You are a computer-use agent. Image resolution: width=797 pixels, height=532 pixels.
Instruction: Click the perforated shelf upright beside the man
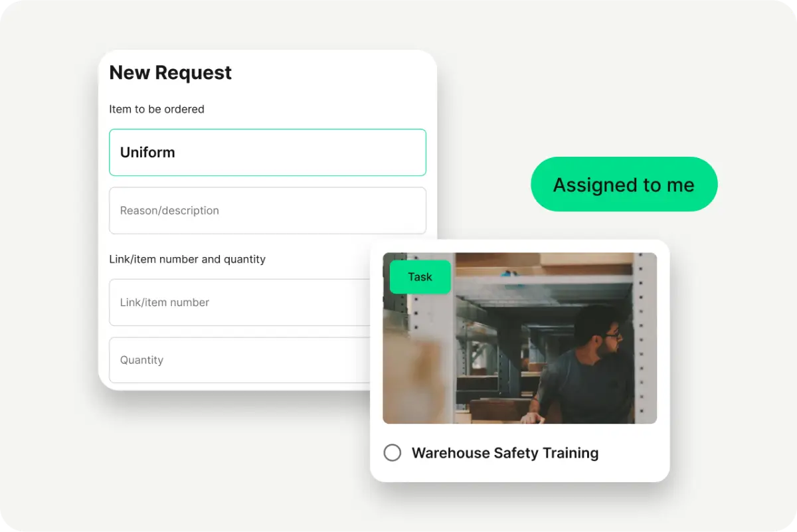click(x=643, y=338)
